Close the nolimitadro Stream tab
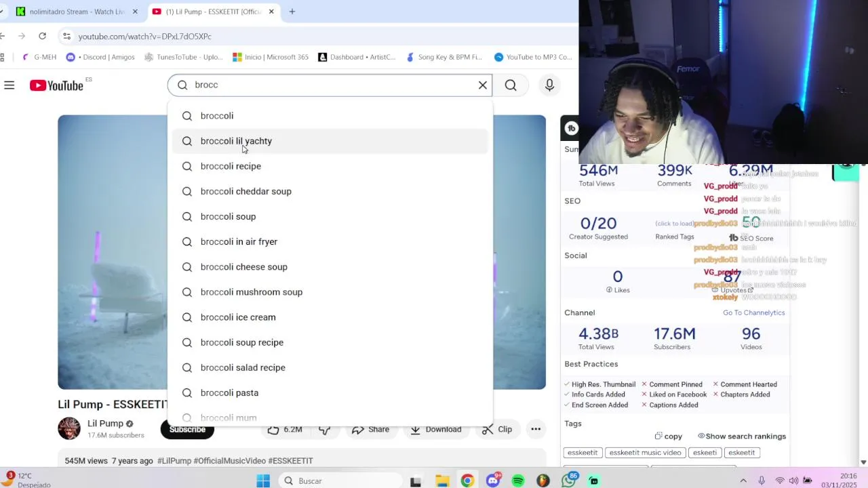 point(135,12)
